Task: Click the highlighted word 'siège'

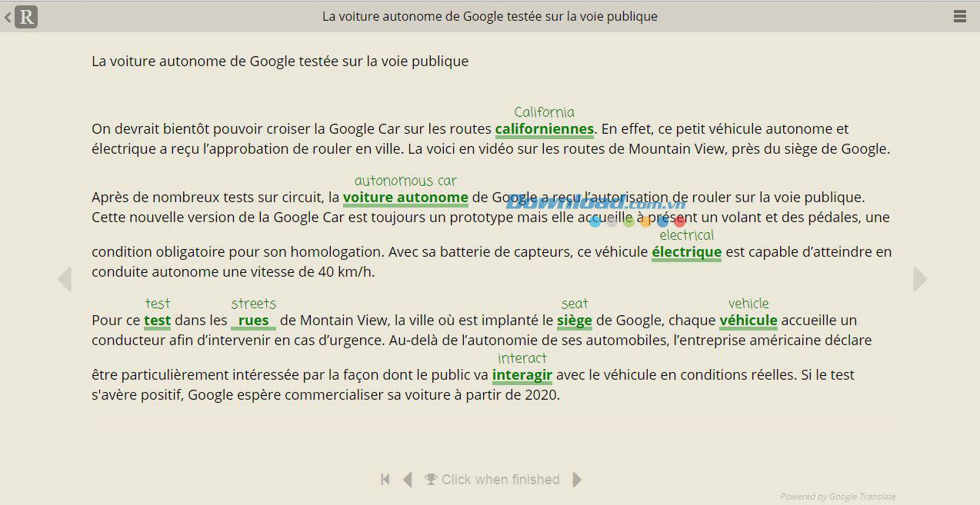Action: click(x=574, y=321)
